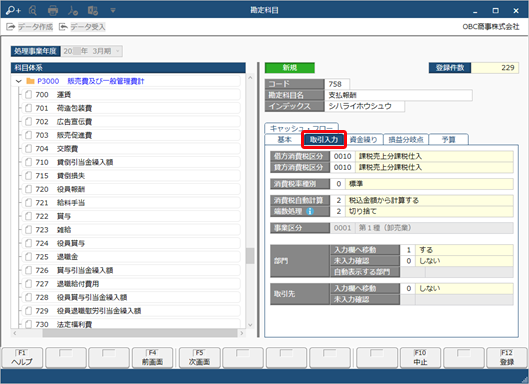Click the 端数処理 info icon
The image size is (529, 384).
point(310,212)
